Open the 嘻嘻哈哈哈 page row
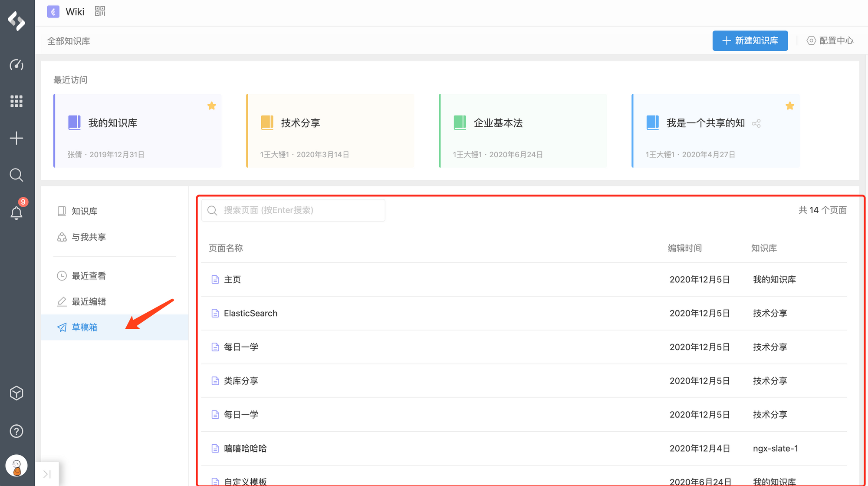This screenshot has width=868, height=486. (524, 448)
